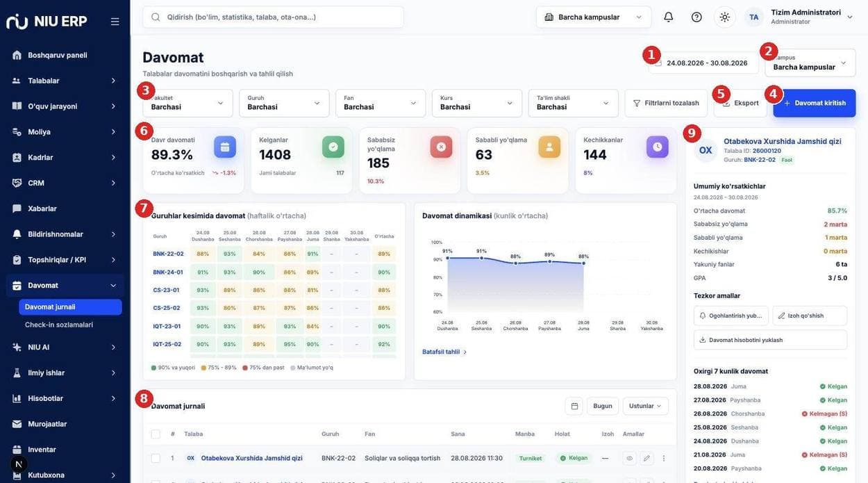Click the NIU ERP logo

point(47,22)
